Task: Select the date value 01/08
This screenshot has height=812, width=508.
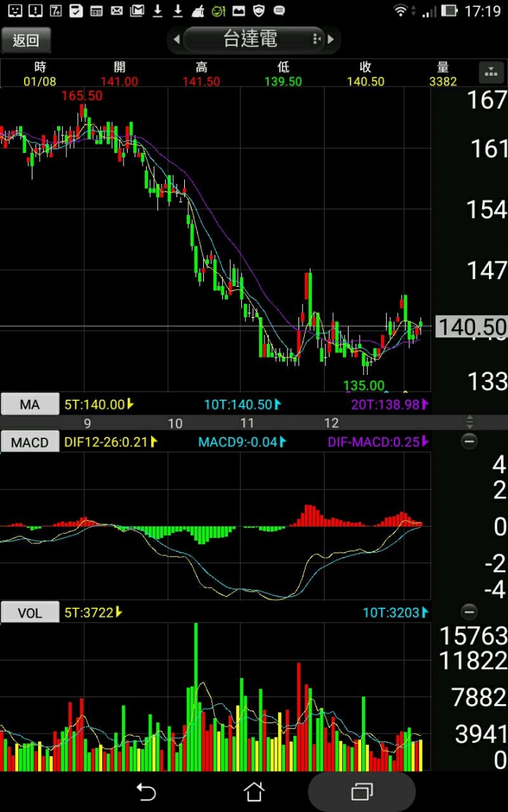Action: click(x=40, y=81)
